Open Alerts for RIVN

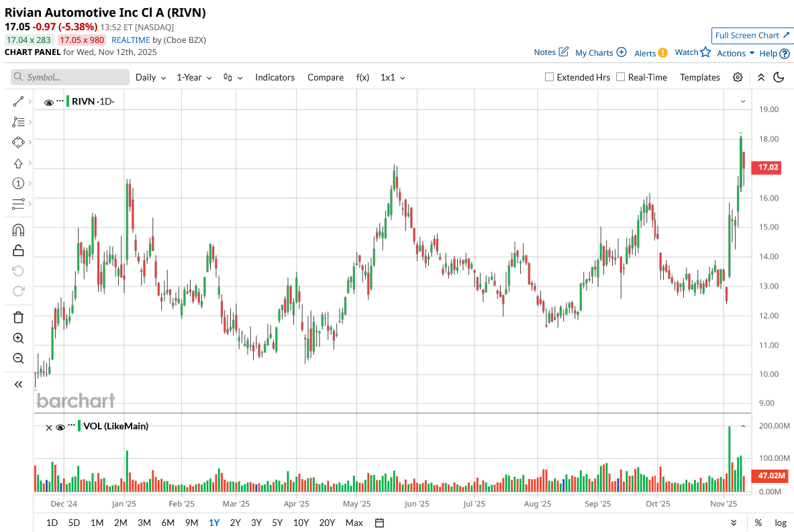[650, 53]
